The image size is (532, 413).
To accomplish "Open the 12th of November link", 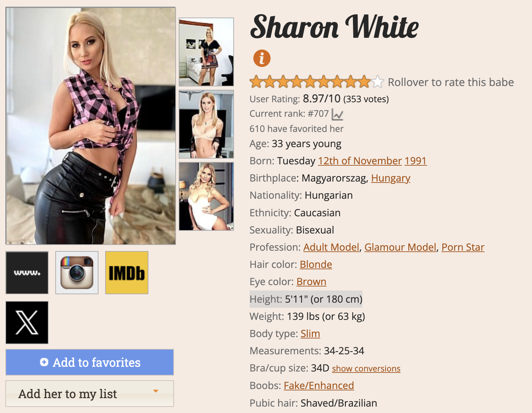I will pyautogui.click(x=360, y=161).
